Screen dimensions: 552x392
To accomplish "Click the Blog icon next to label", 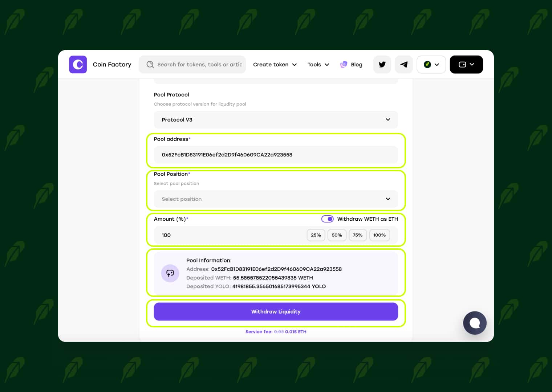I will 344,65.
